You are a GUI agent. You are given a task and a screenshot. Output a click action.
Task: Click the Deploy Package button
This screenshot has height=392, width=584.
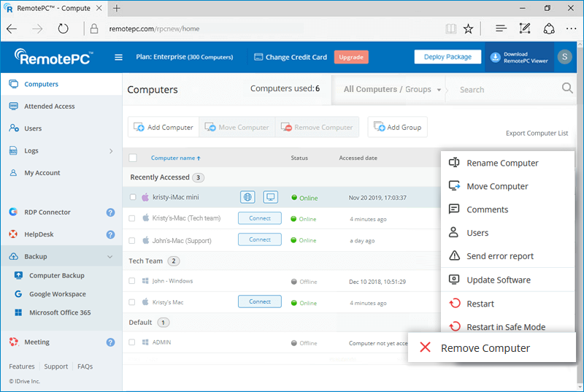(447, 57)
